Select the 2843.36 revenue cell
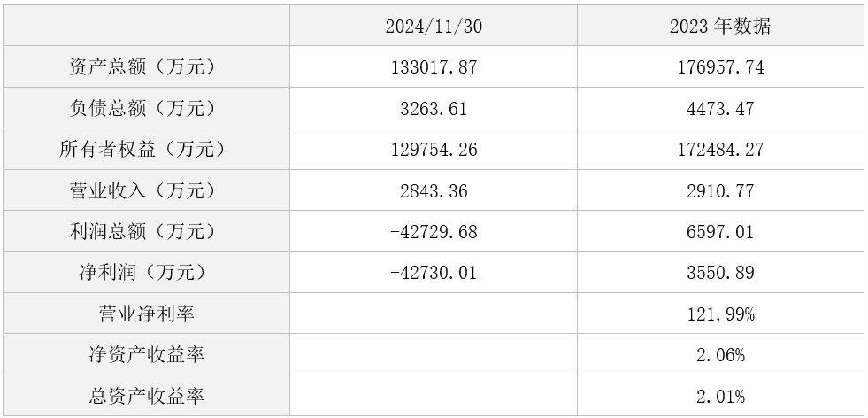This screenshot has width=868, height=418. click(x=434, y=190)
